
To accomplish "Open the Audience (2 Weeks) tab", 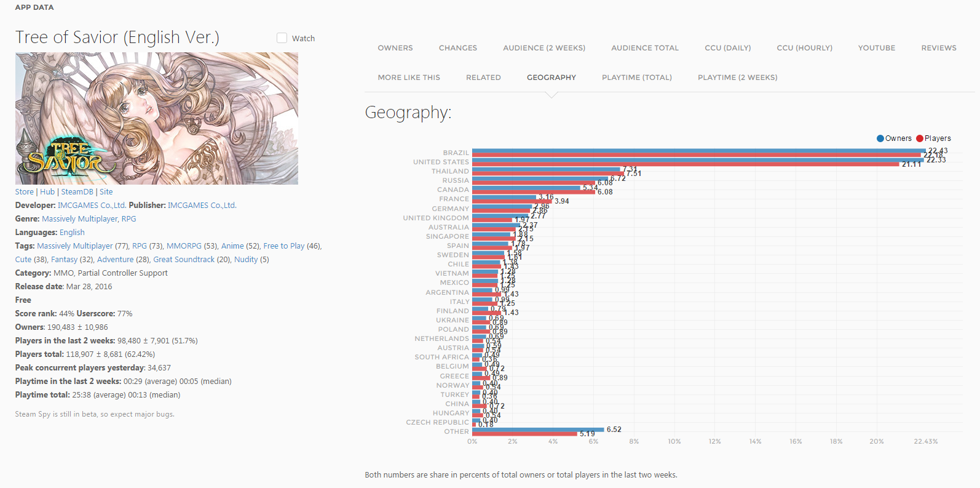I will pyautogui.click(x=543, y=48).
